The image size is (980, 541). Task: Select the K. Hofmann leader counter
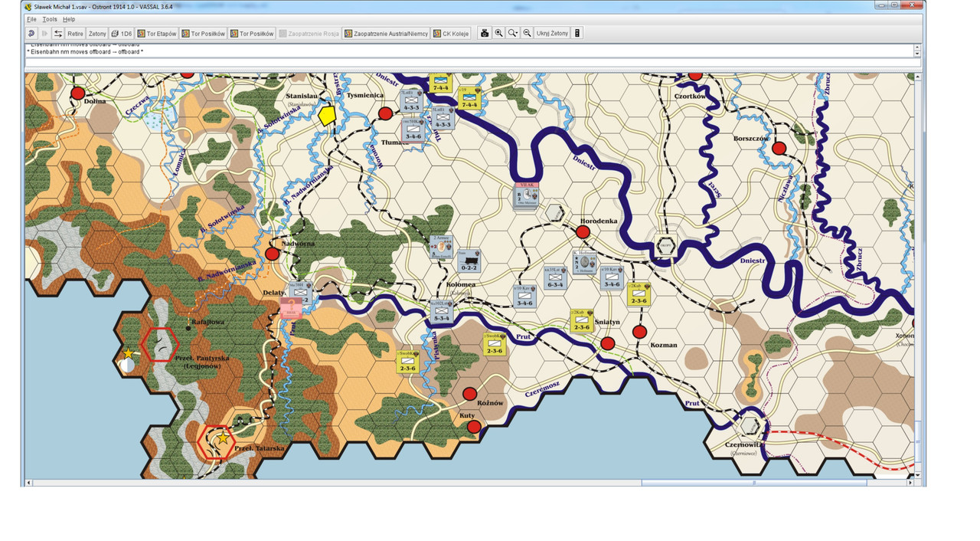click(584, 262)
